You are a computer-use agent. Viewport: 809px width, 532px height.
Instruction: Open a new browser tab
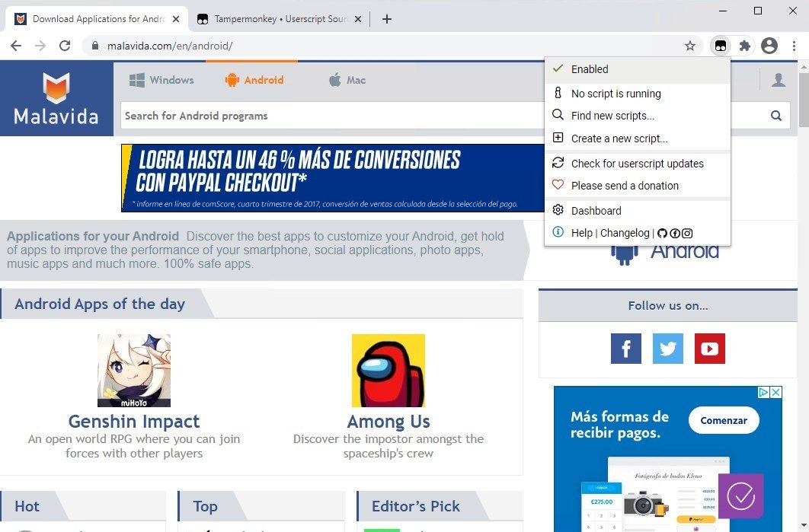pos(387,19)
